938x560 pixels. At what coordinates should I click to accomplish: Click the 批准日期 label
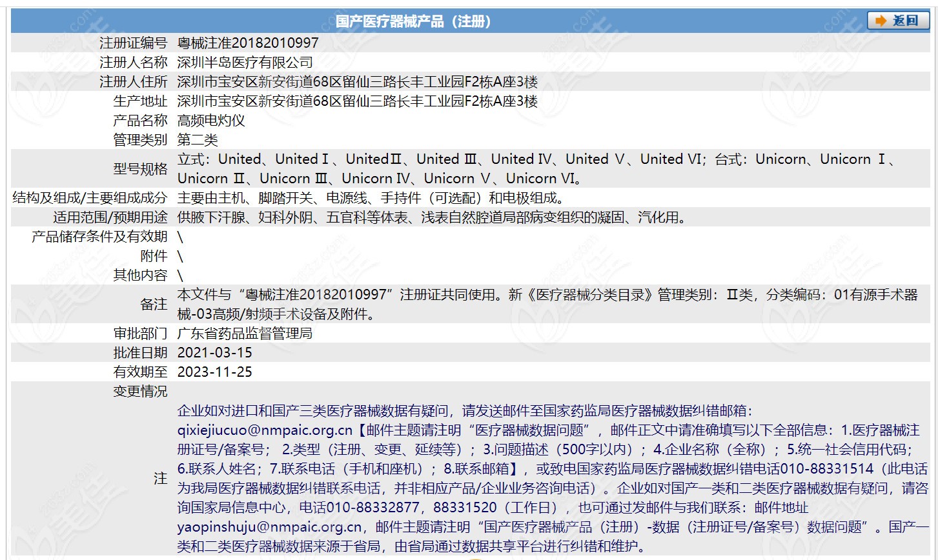coord(140,352)
